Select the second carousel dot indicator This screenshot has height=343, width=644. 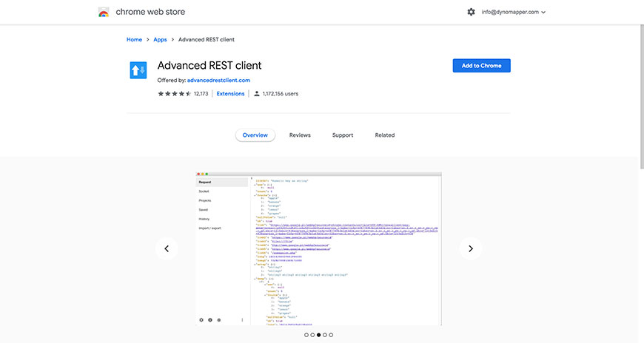click(312, 335)
